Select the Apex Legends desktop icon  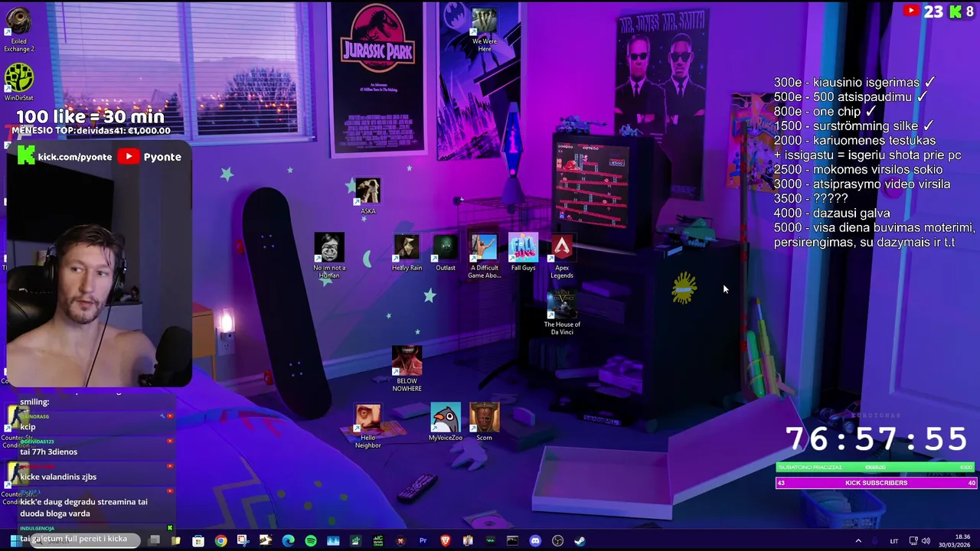pyautogui.click(x=562, y=256)
